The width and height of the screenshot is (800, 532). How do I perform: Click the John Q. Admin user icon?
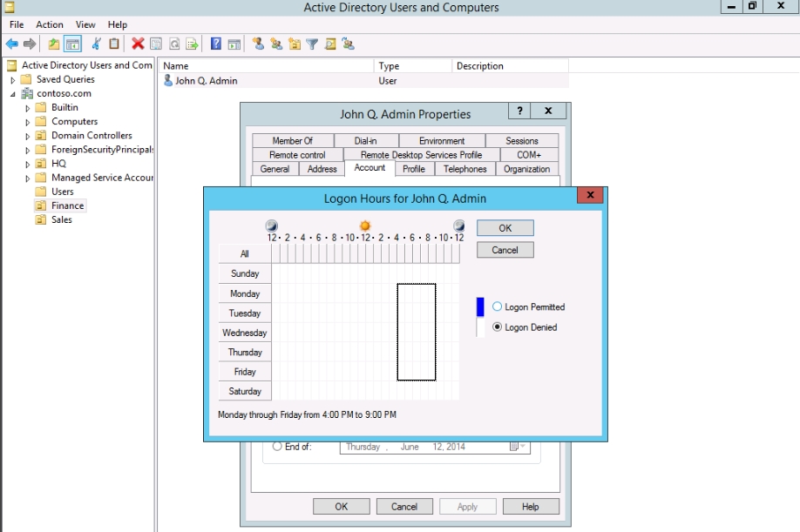168,81
